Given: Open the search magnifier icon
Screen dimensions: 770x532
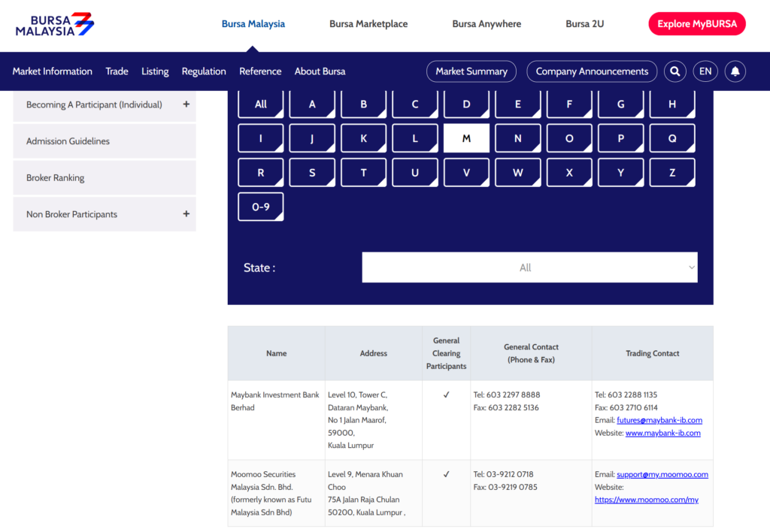Looking at the screenshot, I should coord(675,71).
